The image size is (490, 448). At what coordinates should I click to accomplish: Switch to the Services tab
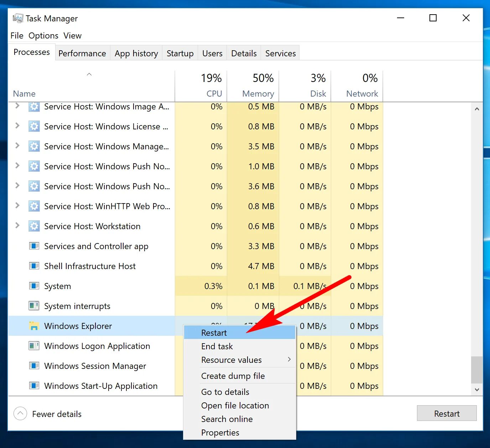click(x=281, y=53)
